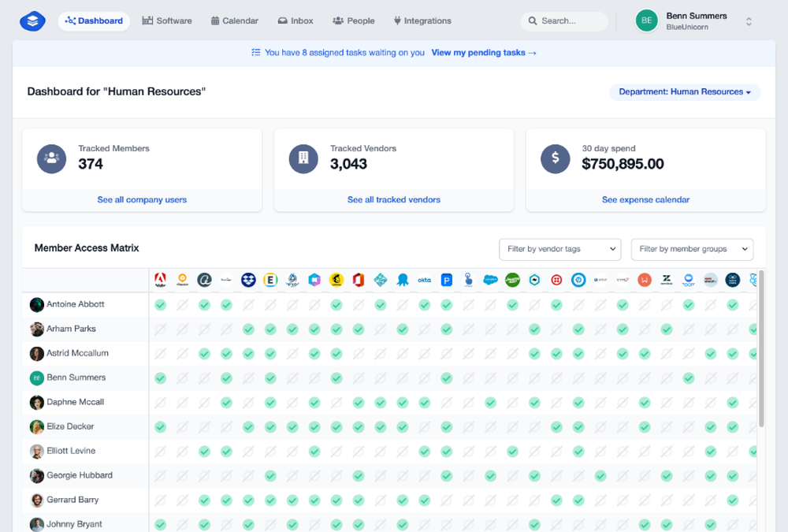Click the BE user avatar circle
This screenshot has width=788, height=532.
tap(647, 20)
